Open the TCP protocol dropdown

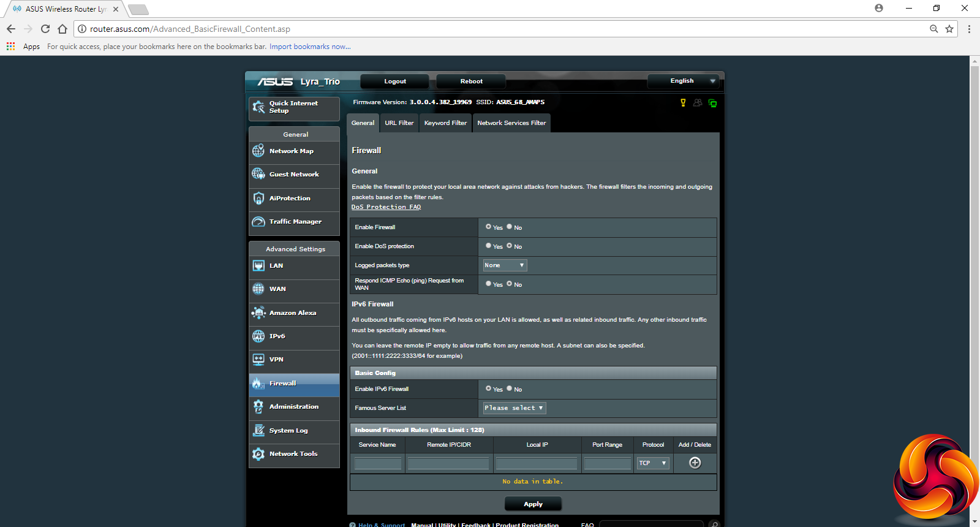652,463
